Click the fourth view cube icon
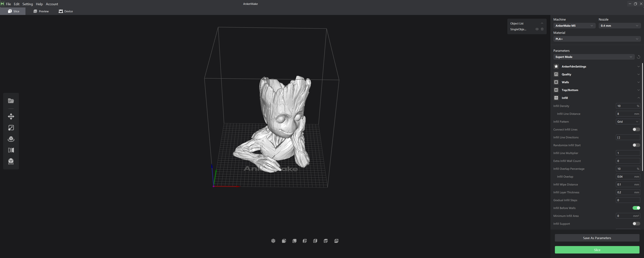 (x=305, y=241)
